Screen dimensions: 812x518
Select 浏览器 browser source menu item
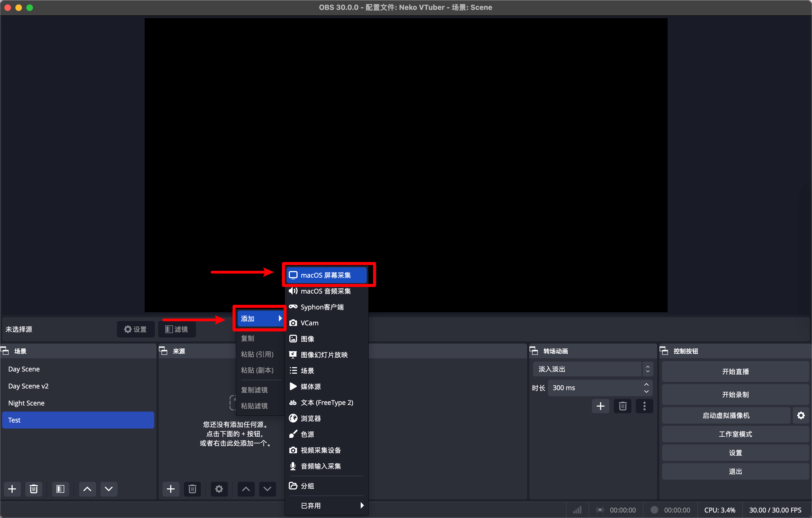click(310, 418)
